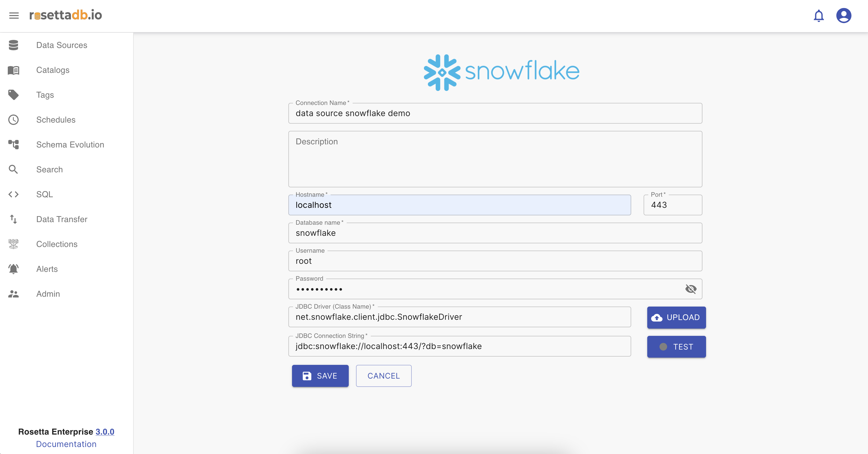Click the Catalogs book icon
Image resolution: width=868 pixels, height=454 pixels.
pos(13,70)
